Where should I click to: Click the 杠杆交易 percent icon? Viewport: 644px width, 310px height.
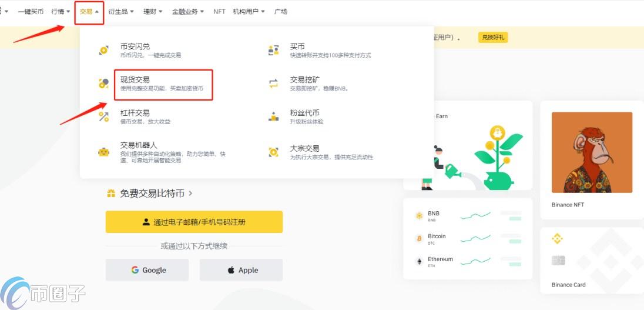pyautogui.click(x=103, y=116)
